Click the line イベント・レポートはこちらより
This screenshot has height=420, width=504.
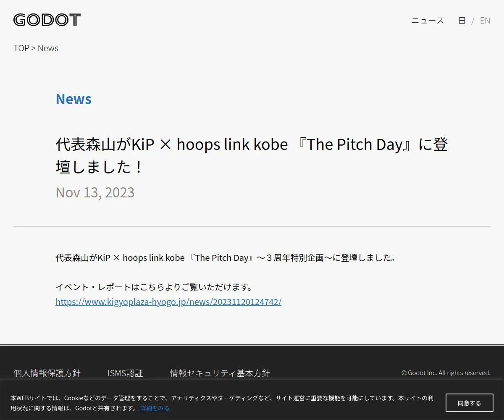(x=155, y=287)
